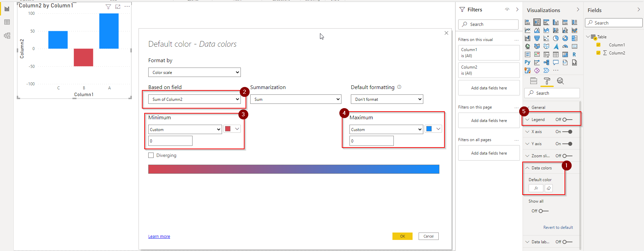Choose the globe map visualization
Screen dimensions: 644x251
(528, 46)
